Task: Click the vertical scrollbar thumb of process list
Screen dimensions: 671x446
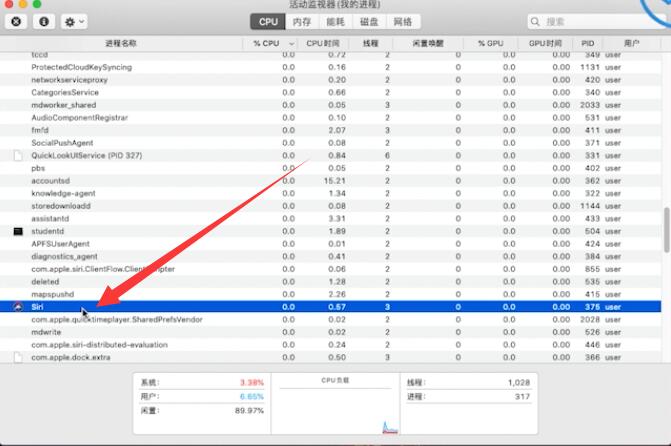Action: [x=667, y=230]
